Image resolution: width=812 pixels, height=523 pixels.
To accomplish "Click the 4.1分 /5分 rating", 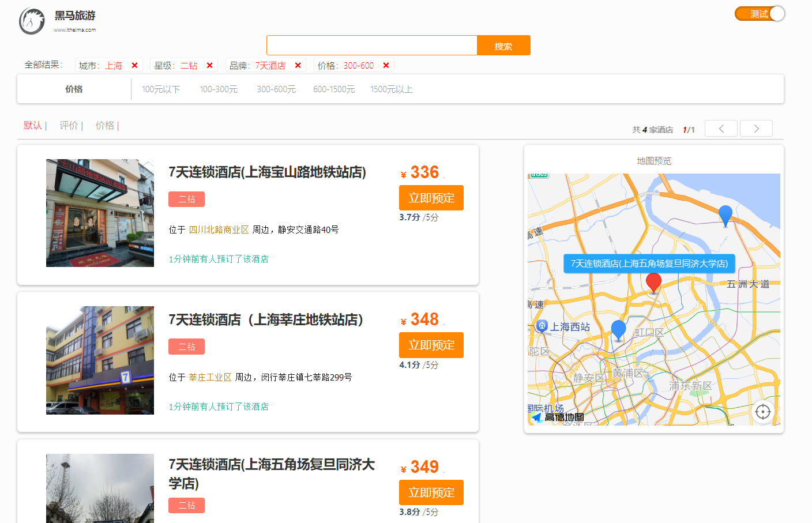I will (419, 365).
